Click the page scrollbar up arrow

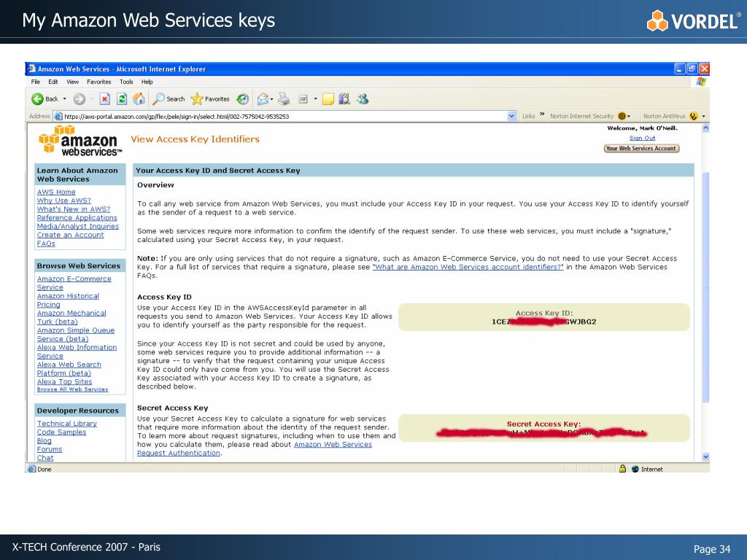click(705, 128)
